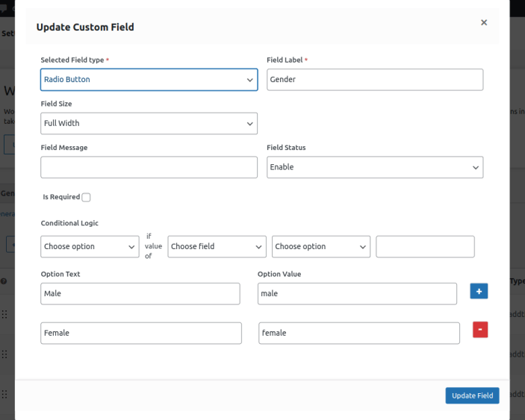
Task: Select the female option value field
Action: [359, 333]
